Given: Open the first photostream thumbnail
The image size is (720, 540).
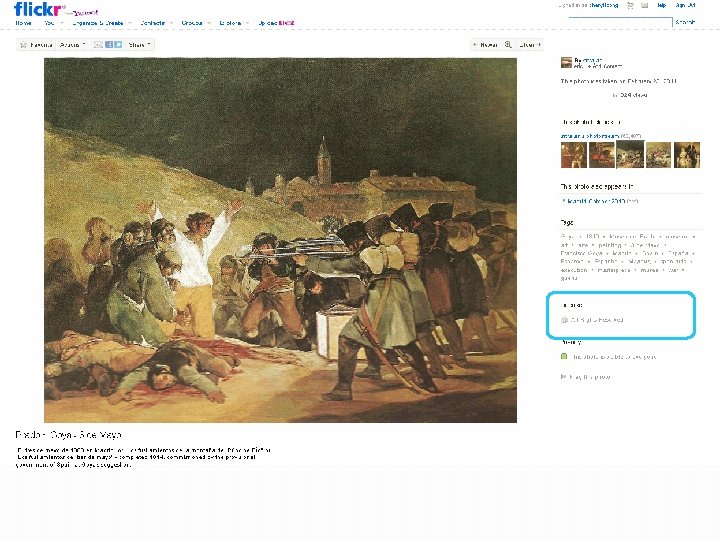Looking at the screenshot, I should (574, 155).
